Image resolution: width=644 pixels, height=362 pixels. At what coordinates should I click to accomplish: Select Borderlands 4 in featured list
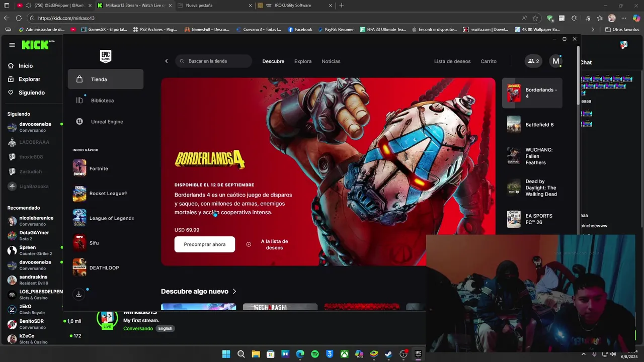point(532,93)
